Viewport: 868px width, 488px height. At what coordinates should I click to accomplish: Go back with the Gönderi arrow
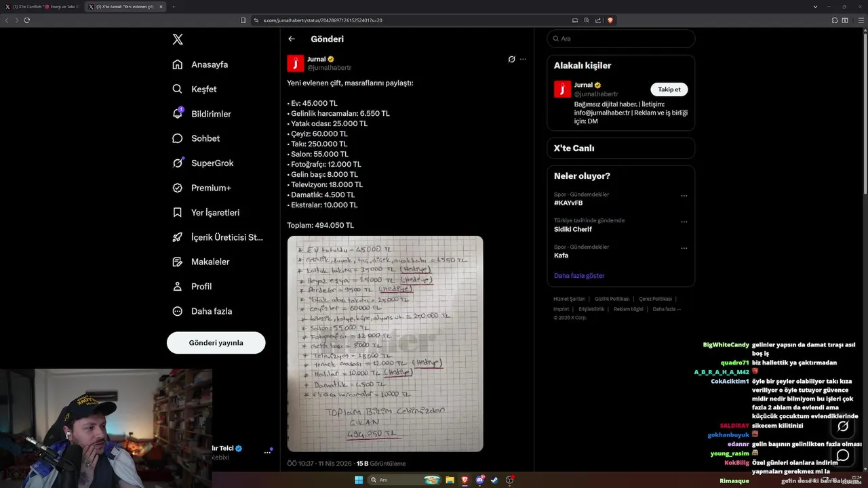coord(292,39)
